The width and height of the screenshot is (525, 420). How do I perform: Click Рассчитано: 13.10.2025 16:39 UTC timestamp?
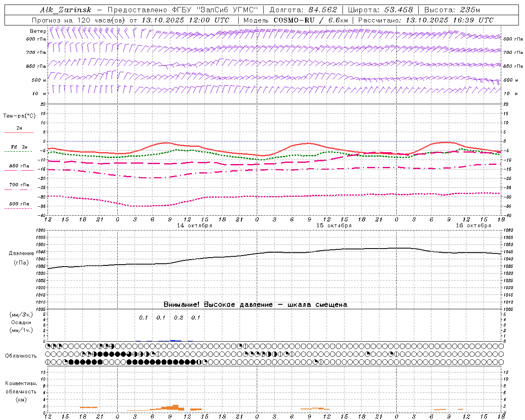(x=426, y=20)
